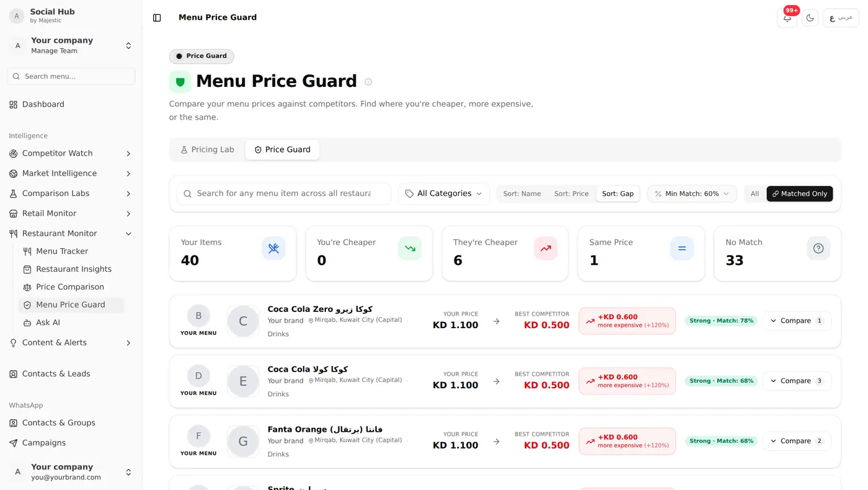The width and height of the screenshot is (868, 490).
Task: Open the notifications bell
Action: coord(787,18)
